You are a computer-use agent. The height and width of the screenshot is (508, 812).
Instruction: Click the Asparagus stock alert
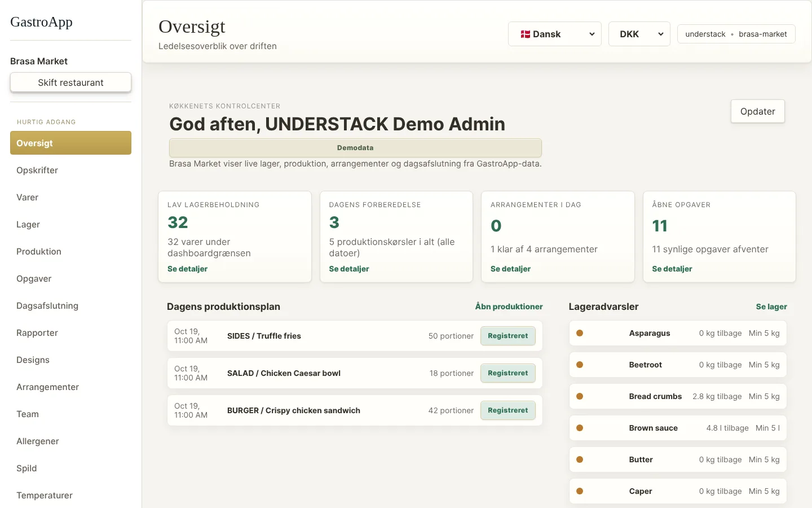click(678, 333)
